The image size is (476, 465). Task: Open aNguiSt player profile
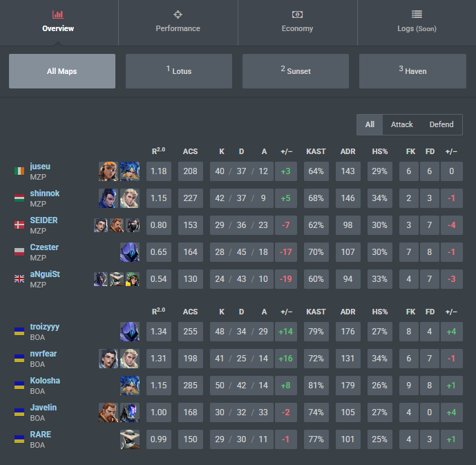click(x=45, y=274)
